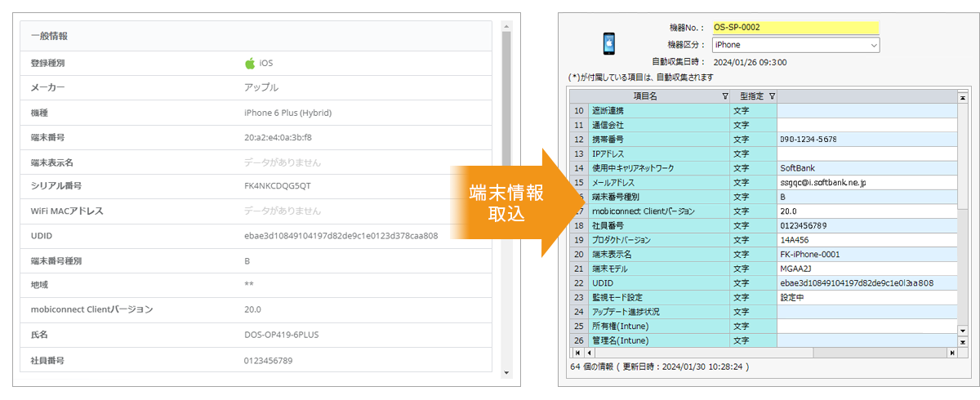Open the 項目名 column filter icon
This screenshot has width=980, height=400.
click(724, 96)
